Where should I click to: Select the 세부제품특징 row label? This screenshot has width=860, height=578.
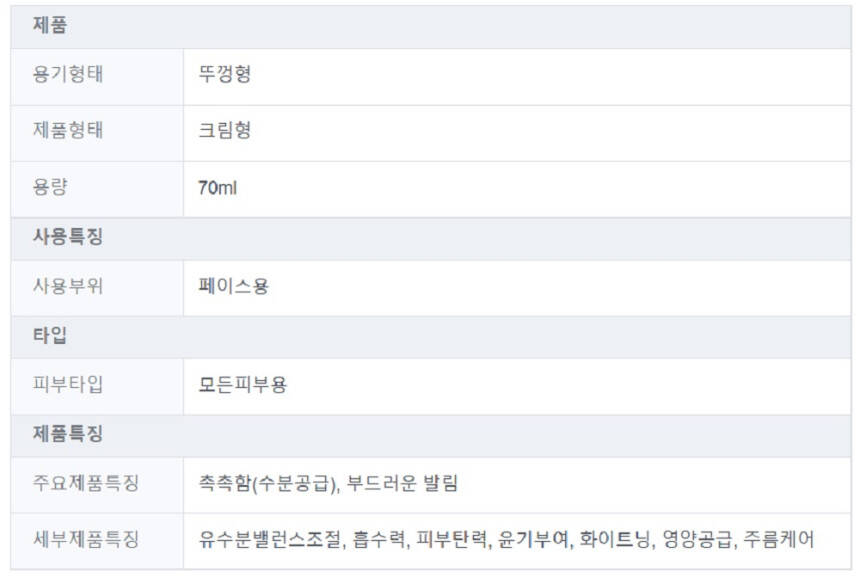[x=86, y=540]
